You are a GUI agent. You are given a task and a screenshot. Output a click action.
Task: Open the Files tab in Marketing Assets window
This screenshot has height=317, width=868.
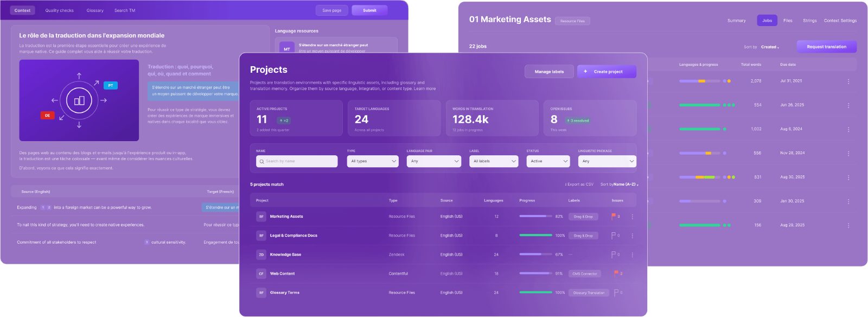tap(788, 21)
